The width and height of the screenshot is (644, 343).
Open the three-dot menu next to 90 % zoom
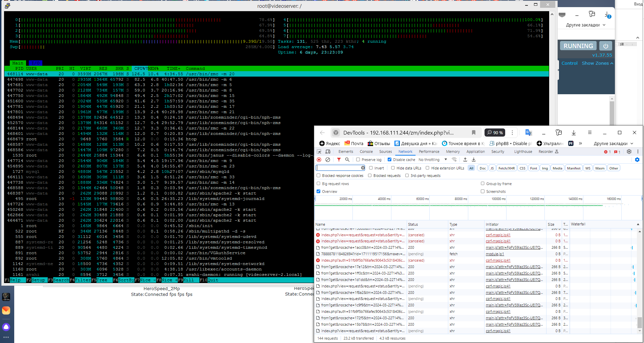pos(512,133)
